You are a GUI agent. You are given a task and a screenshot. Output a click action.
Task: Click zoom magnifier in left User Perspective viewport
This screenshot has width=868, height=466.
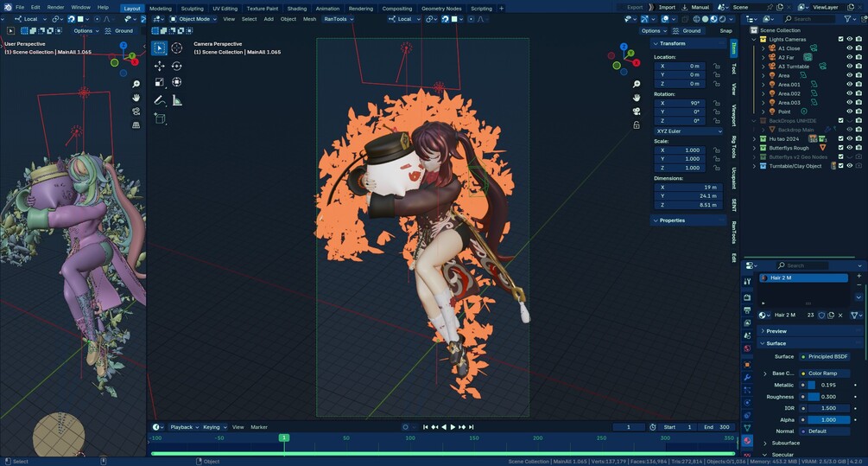[136, 84]
